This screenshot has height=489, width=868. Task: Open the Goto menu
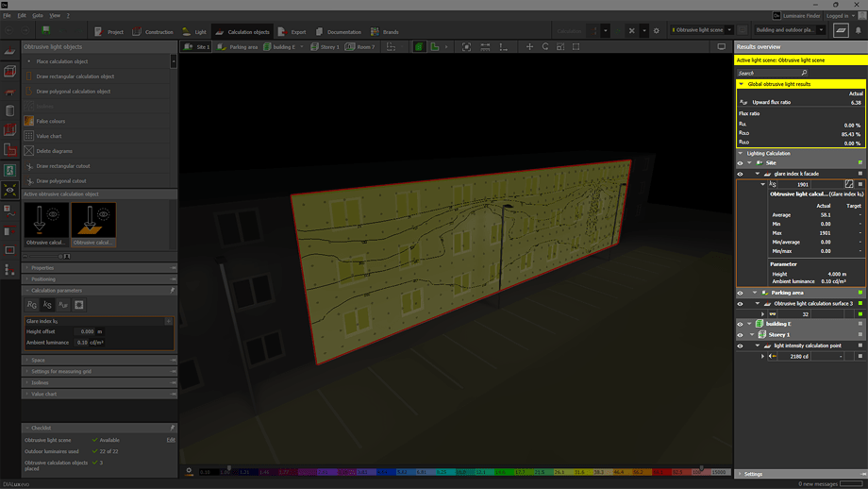coord(38,15)
